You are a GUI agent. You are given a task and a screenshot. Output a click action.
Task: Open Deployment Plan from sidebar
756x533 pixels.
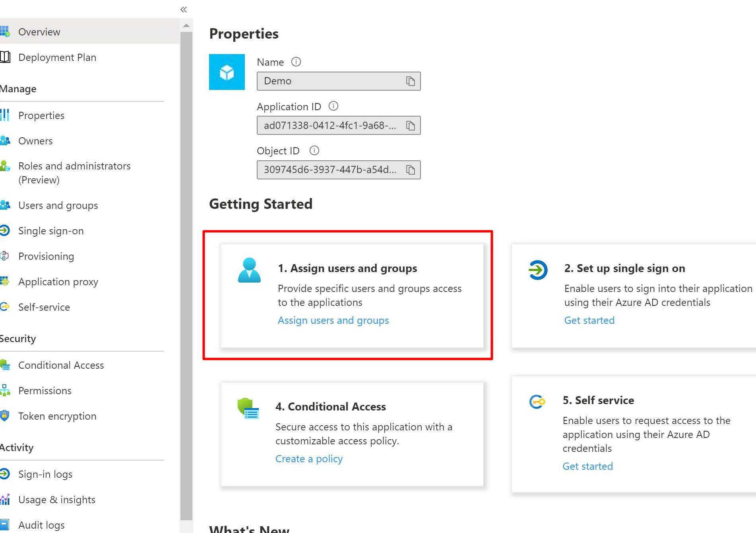click(x=57, y=57)
